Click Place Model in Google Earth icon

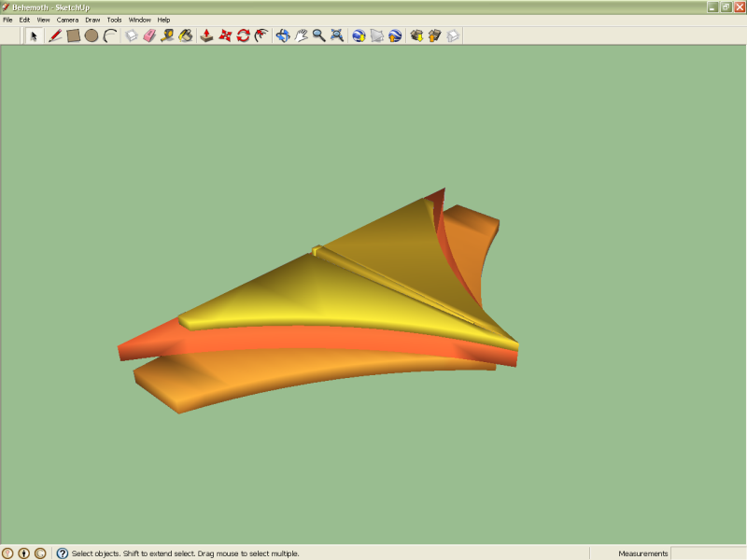click(x=395, y=35)
